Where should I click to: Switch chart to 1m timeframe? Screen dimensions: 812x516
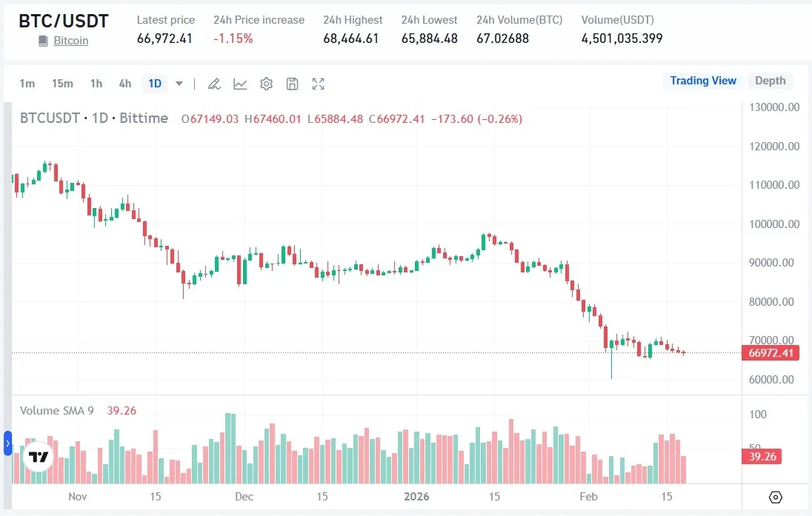[27, 84]
